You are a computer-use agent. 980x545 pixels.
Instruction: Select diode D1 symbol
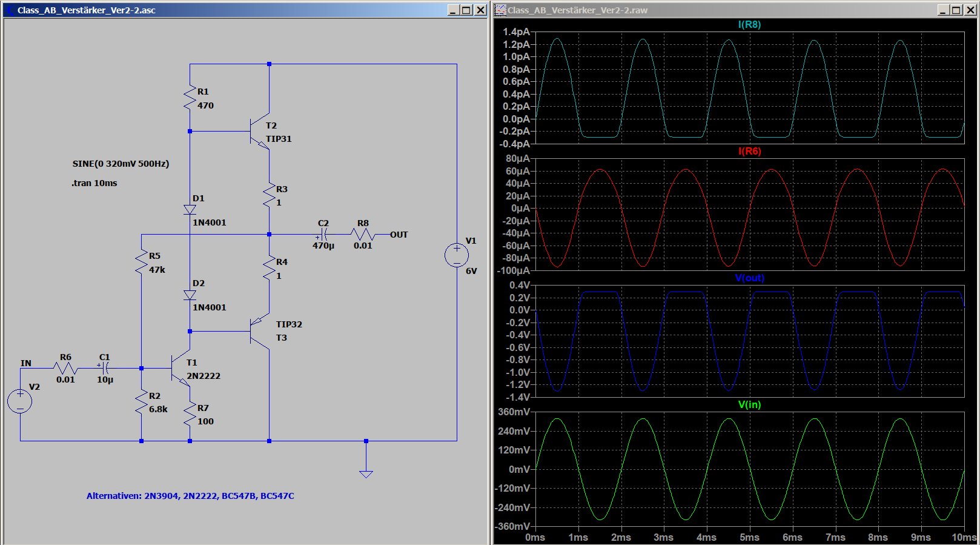pos(190,210)
